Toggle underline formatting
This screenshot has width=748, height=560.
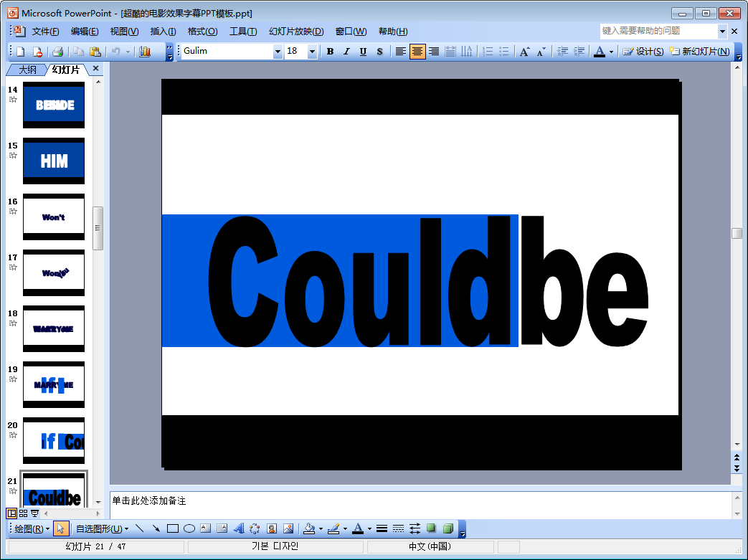click(363, 52)
